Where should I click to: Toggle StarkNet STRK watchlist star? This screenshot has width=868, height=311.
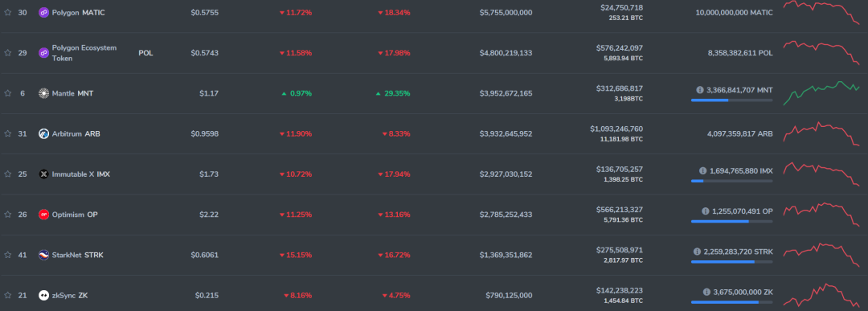point(8,255)
